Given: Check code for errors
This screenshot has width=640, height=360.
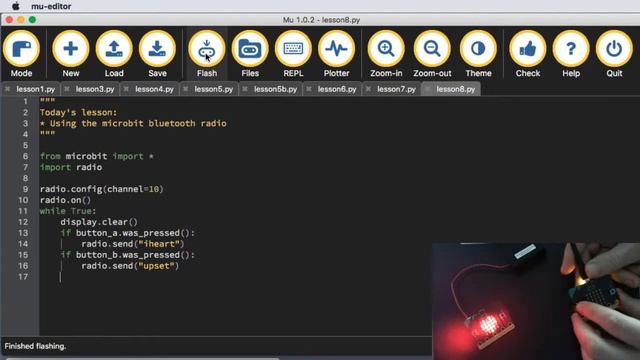Looking at the screenshot, I should tap(528, 54).
